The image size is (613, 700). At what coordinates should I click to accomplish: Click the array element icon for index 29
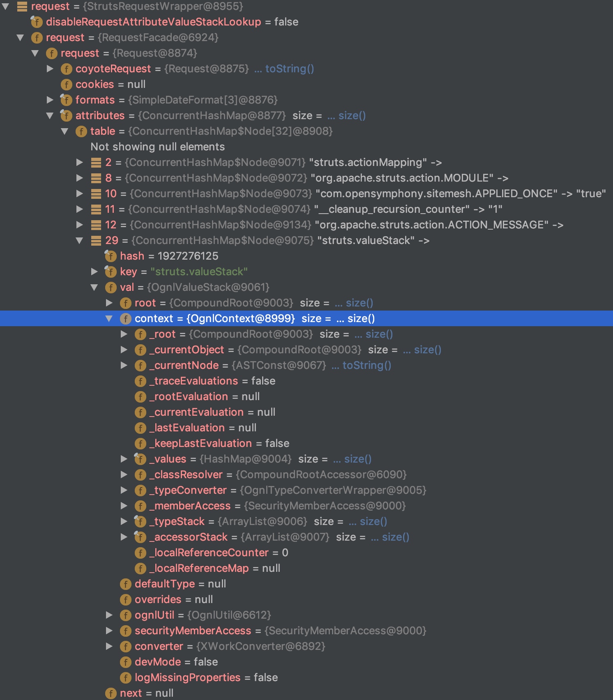point(96,241)
